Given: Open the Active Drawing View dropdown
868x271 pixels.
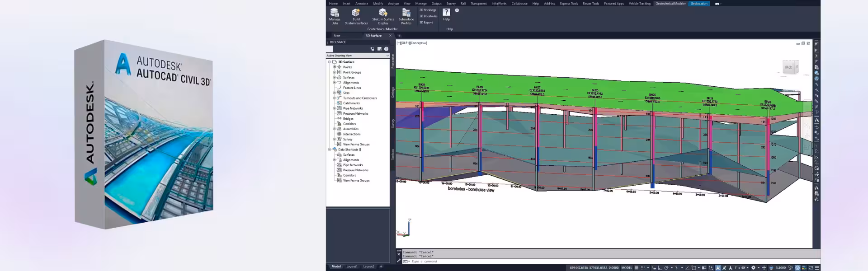Looking at the screenshot, I should coord(358,56).
